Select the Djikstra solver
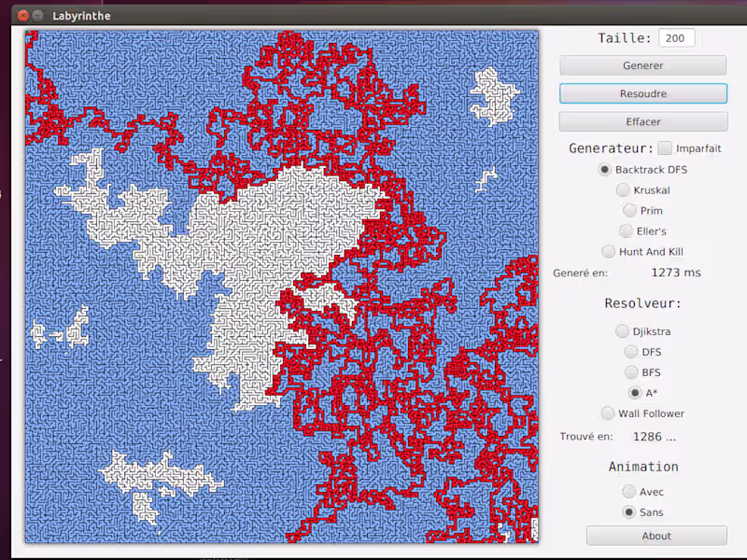747x560 pixels. (x=621, y=331)
